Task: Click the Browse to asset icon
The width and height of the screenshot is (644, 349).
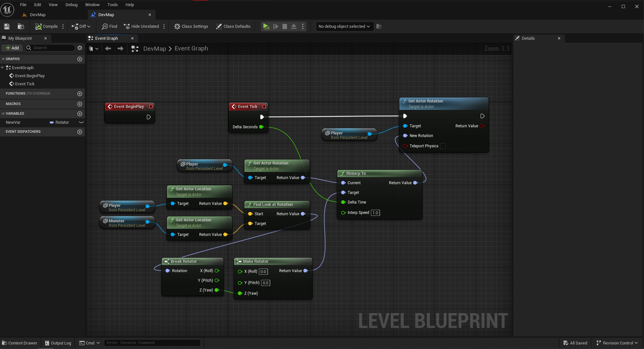Action: coord(21,26)
